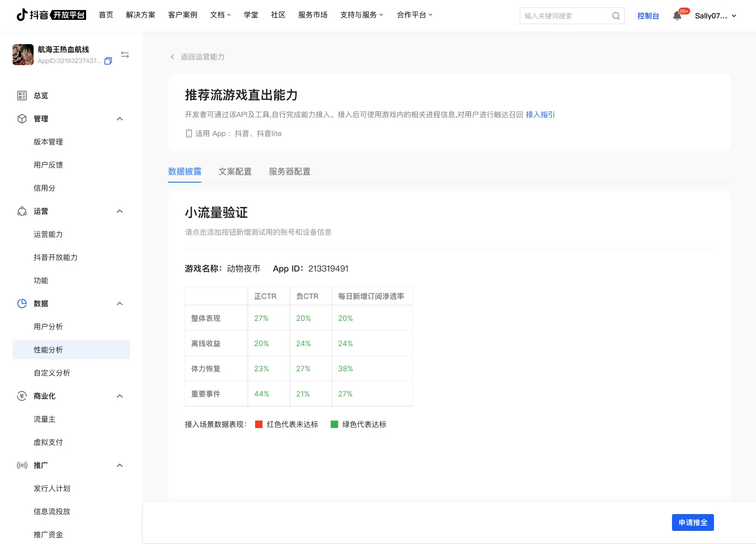Click the switch app arrows icon
The height and width of the screenshot is (544, 756).
125,55
